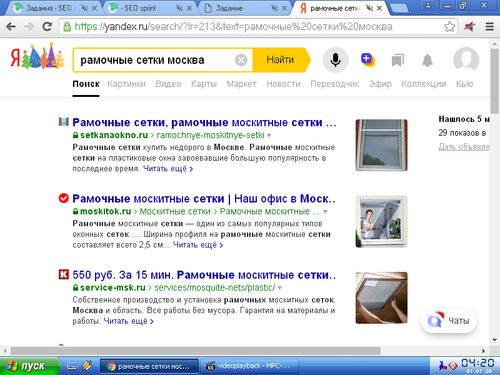Switch to Новости search tab

(283, 84)
